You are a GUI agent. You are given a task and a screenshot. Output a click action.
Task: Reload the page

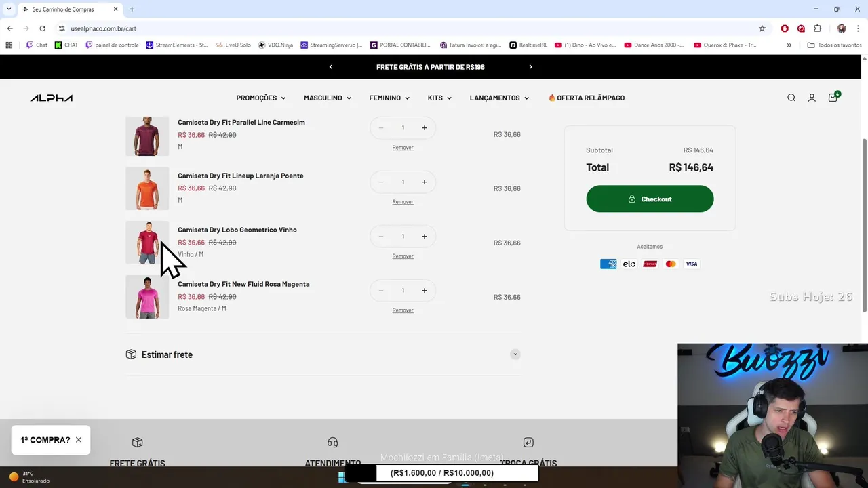42,28
